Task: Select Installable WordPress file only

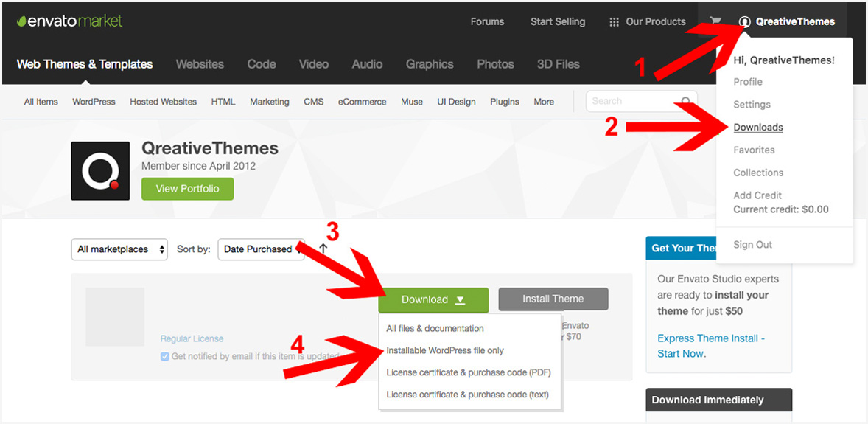Action: pos(445,350)
